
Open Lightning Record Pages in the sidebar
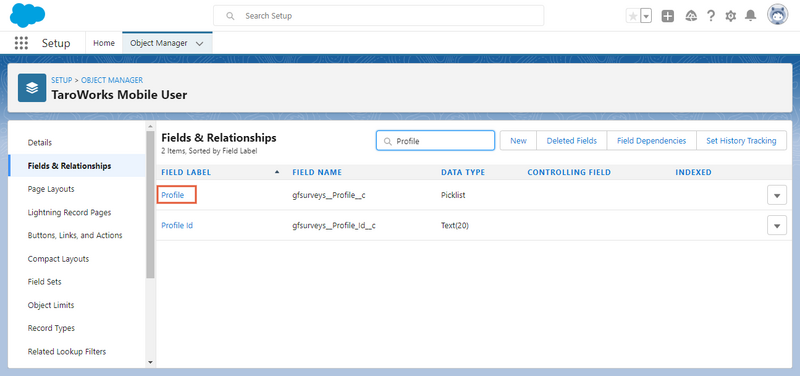(x=69, y=212)
